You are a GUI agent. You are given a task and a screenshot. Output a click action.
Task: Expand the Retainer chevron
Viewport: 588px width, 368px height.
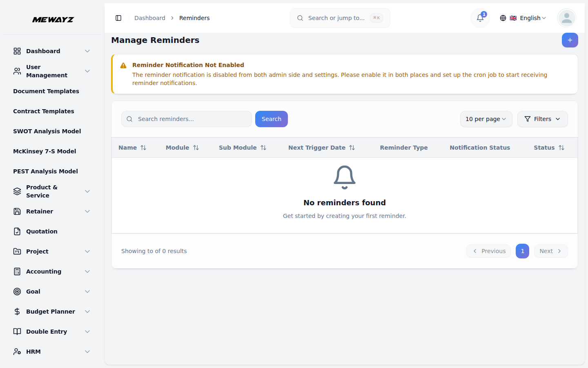click(x=87, y=211)
